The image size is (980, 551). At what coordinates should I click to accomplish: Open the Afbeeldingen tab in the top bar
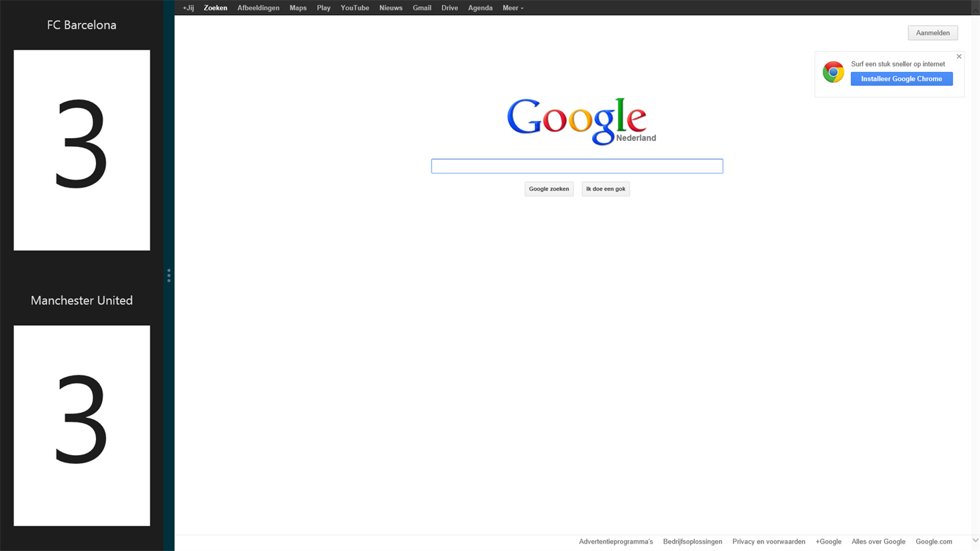pyautogui.click(x=258, y=8)
